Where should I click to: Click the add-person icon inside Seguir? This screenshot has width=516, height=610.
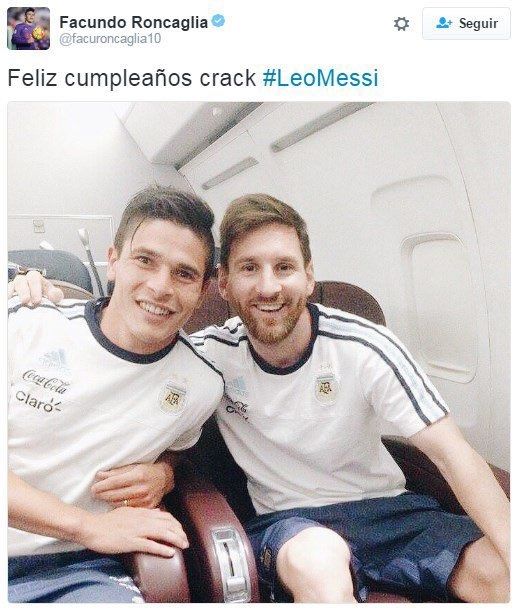tap(444, 23)
